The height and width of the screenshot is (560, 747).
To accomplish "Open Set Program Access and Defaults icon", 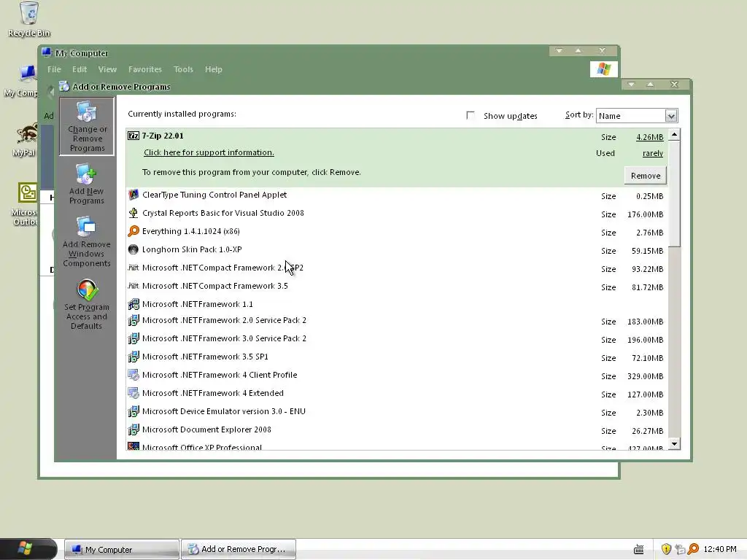I will 87,305.
